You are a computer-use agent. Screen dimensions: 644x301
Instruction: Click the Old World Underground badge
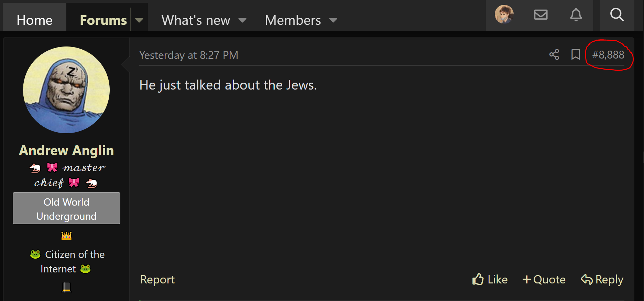(x=66, y=208)
